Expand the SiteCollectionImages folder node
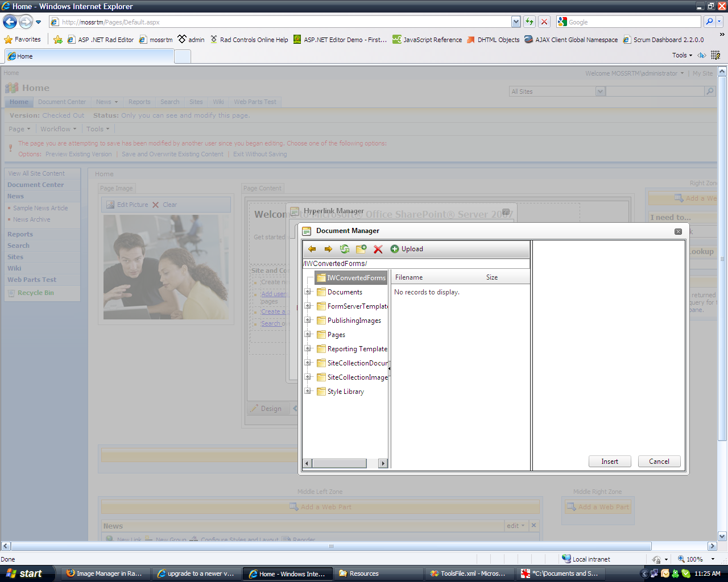728x582 pixels. (x=308, y=377)
